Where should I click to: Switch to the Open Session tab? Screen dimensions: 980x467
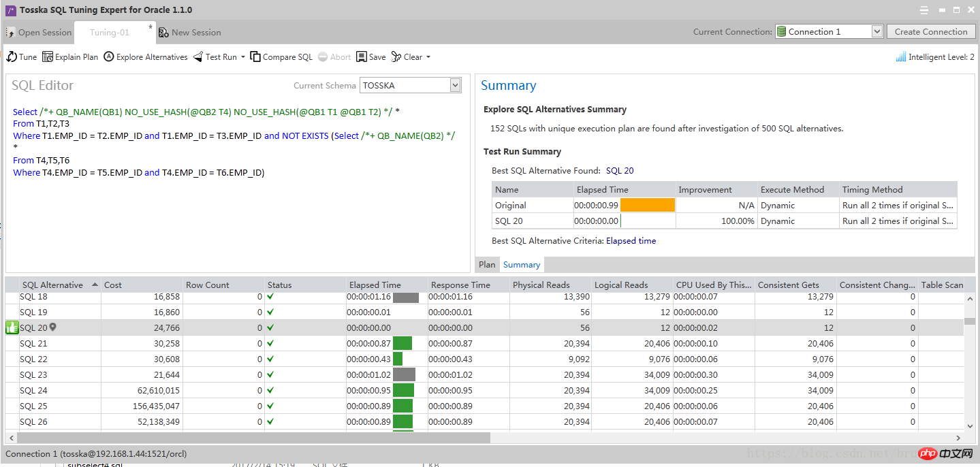click(39, 33)
